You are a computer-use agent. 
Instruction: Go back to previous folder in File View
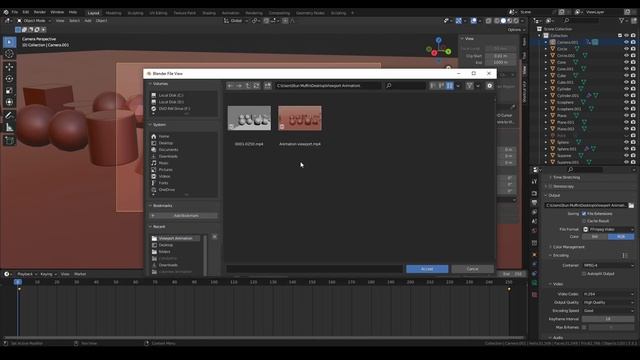pos(231,86)
